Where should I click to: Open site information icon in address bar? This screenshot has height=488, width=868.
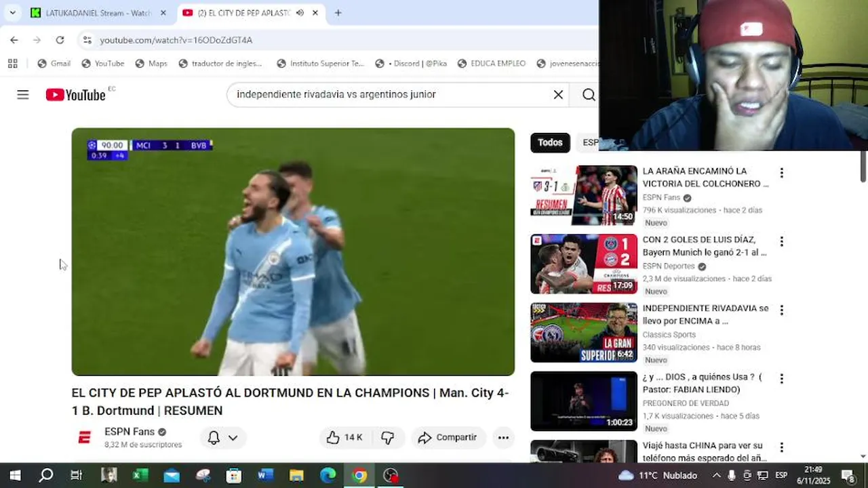coord(87,40)
